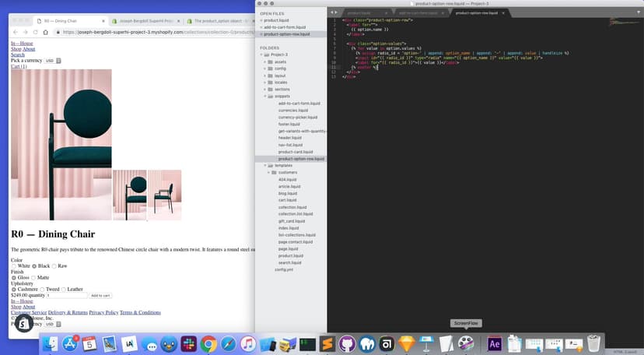Image resolution: width=644 pixels, height=355 pixels.
Task: Click the browser reload button
Action: tap(36, 32)
